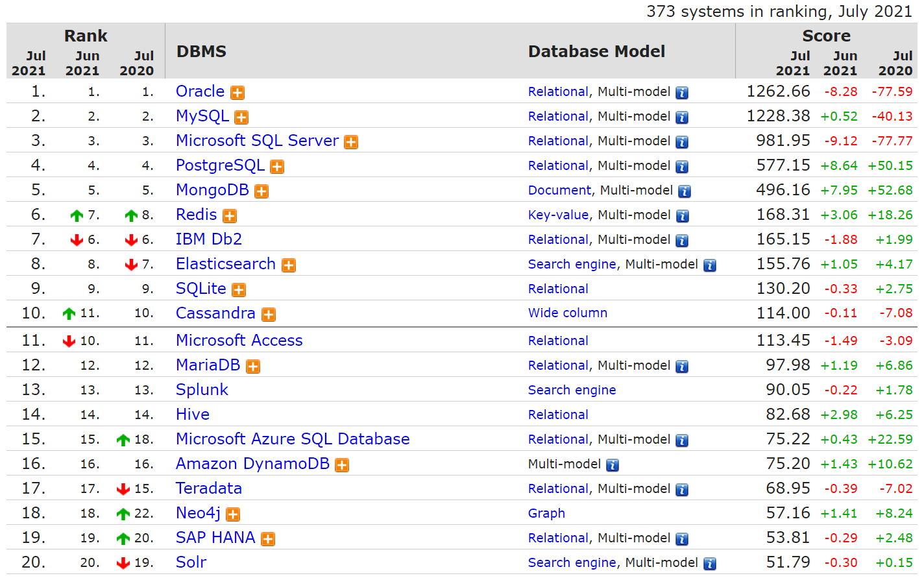924x578 pixels.
Task: Open the Microsoft Azure SQL Database page
Action: 293,439
